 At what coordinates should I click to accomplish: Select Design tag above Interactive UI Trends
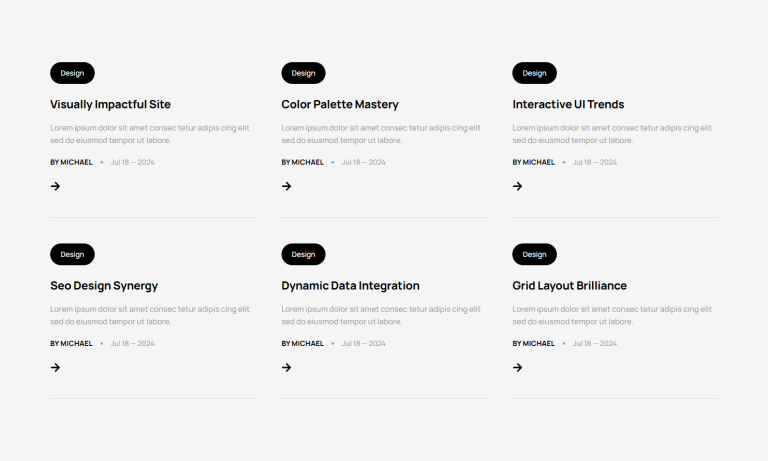(x=534, y=73)
